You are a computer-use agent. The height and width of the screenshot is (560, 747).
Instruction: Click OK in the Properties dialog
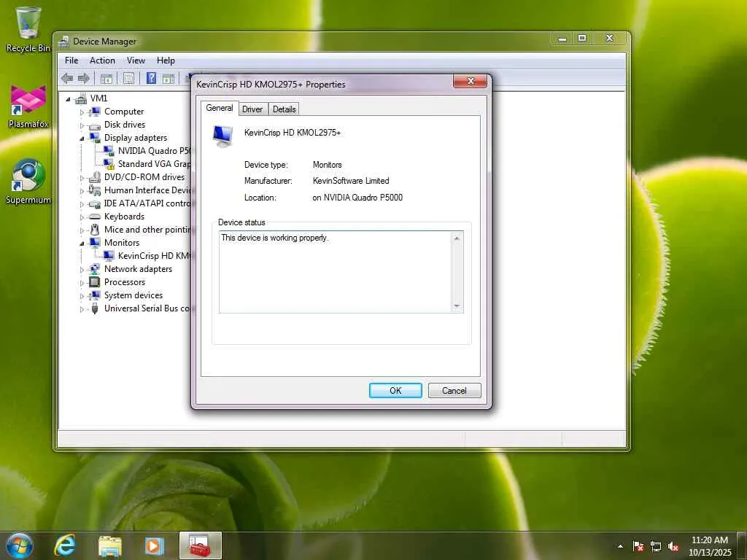click(x=395, y=391)
